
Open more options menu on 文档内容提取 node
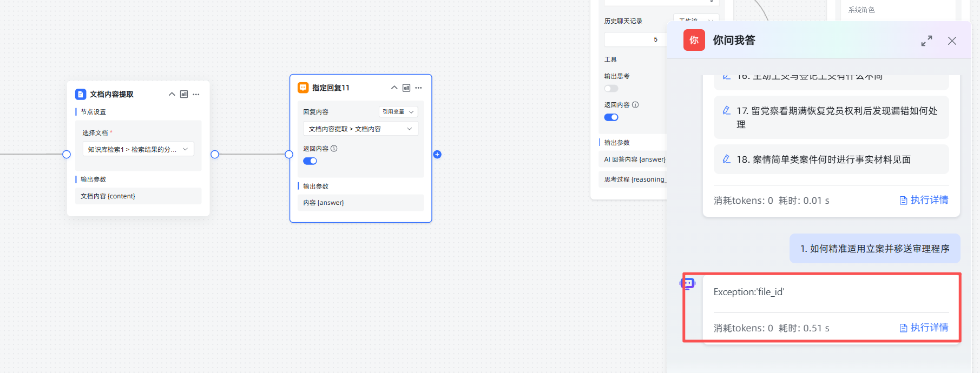[x=196, y=94]
